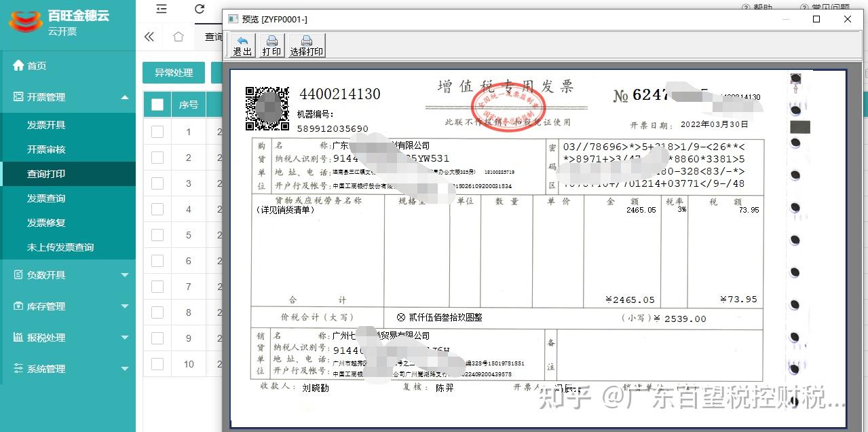Expand the 报税处理 sidebar section
The width and height of the screenshot is (868, 432).
(68, 338)
